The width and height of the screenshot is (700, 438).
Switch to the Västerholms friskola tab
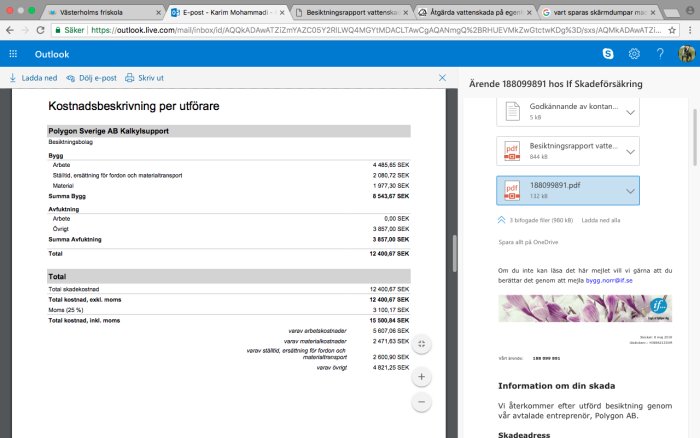pyautogui.click(x=103, y=13)
